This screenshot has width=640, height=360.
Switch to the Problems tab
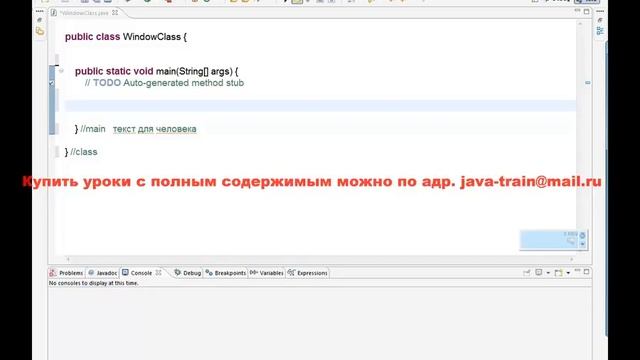tap(67, 273)
